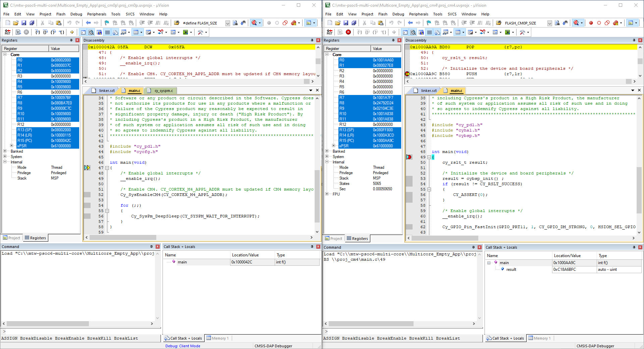Step into one line in left debugger

click(38, 32)
